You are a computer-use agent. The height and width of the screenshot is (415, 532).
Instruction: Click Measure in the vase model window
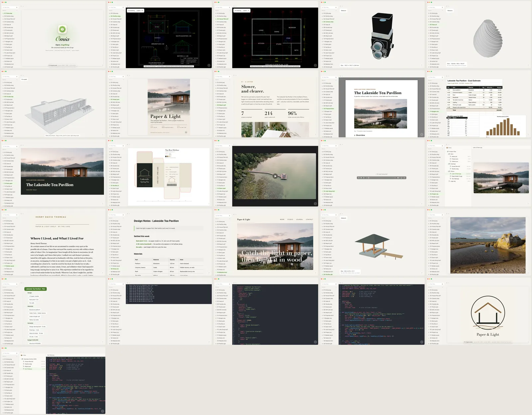click(450, 11)
